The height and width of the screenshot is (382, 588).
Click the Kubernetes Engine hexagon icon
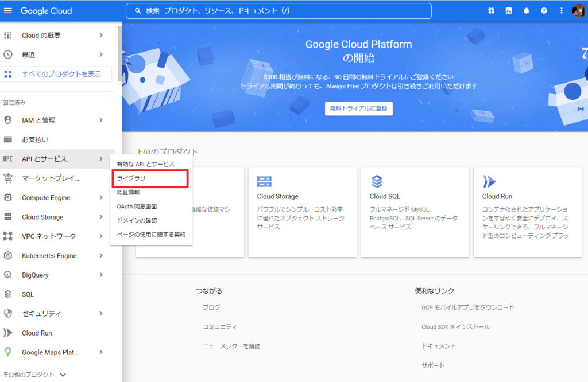[8, 255]
